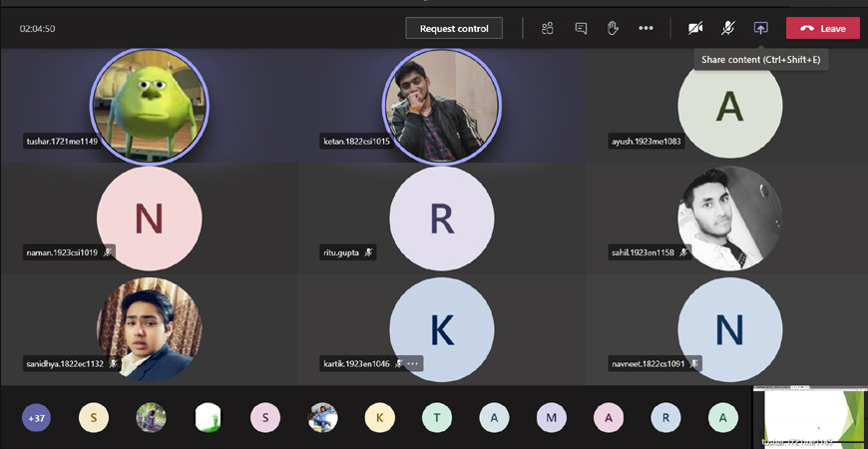Click sanidhya.1822ec1132's profile picture
The height and width of the screenshot is (449, 868).
149,329
